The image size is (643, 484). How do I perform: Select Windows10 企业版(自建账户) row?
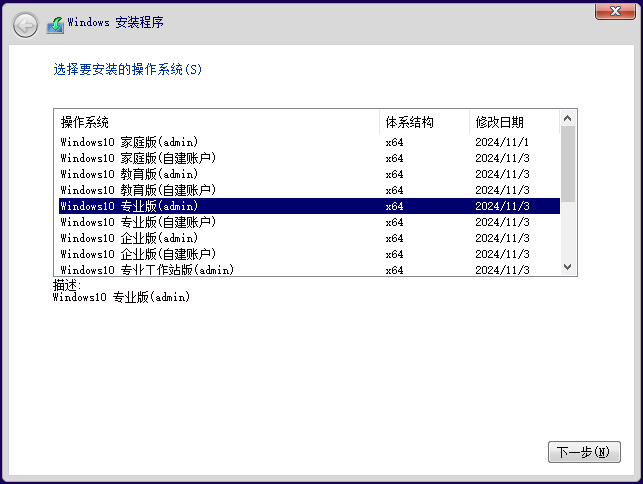coord(309,254)
